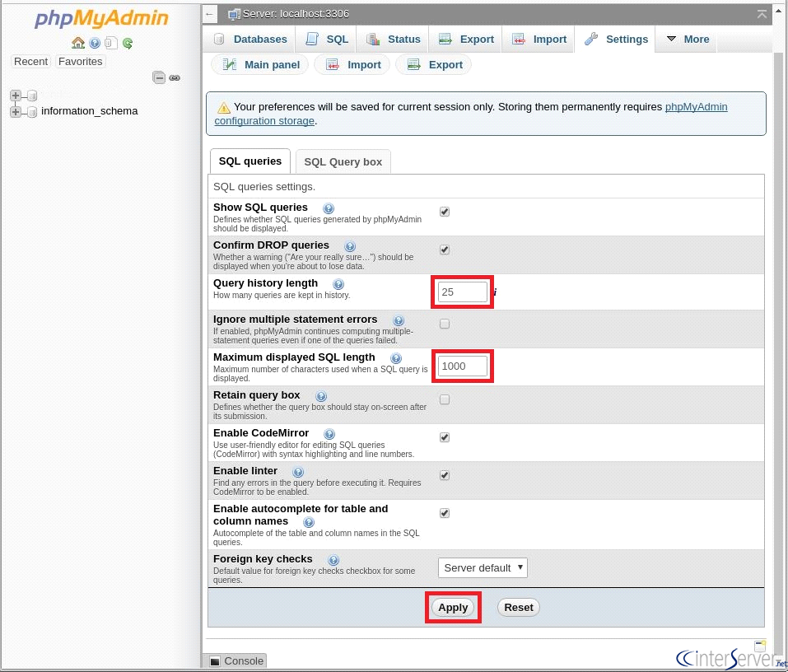Select information_schema database name

(90, 111)
